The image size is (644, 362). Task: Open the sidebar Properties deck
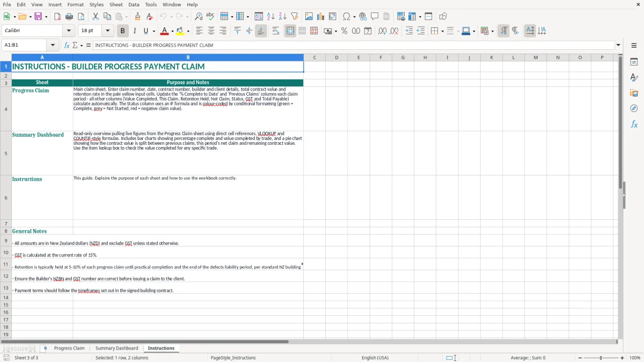634,62
